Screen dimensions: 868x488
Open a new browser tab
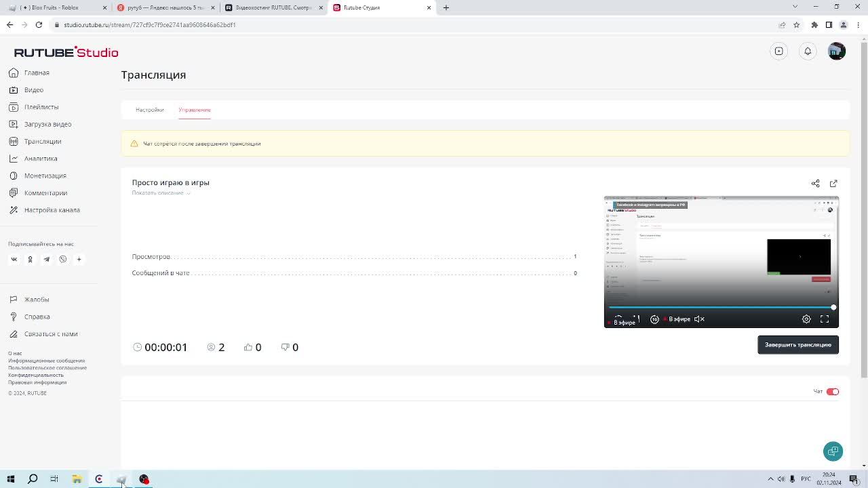coord(446,7)
